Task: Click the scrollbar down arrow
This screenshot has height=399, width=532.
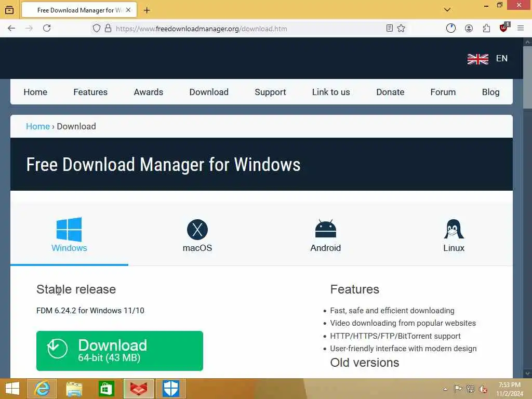Action: pos(527,373)
